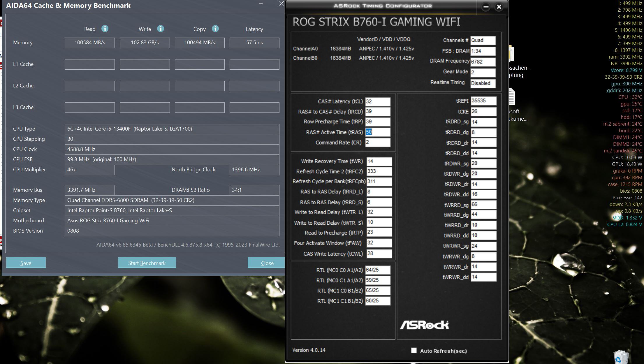Click the Gear Mode field
The width and height of the screenshot is (644, 364).
pyautogui.click(x=483, y=73)
